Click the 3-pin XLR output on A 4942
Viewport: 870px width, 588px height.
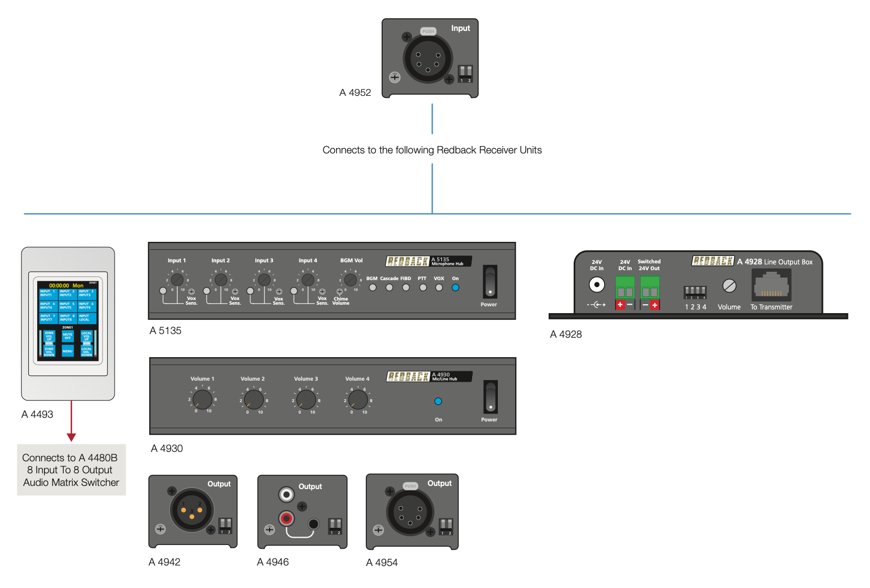pos(192,509)
